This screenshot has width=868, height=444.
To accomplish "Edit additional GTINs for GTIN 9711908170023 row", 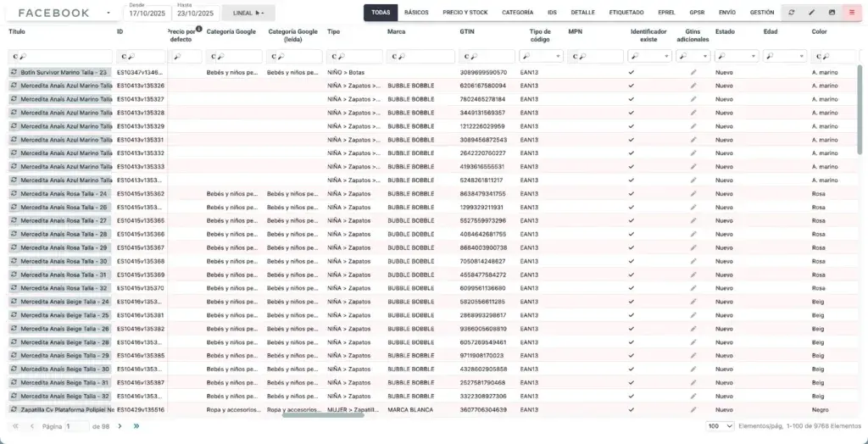I will coord(693,355).
